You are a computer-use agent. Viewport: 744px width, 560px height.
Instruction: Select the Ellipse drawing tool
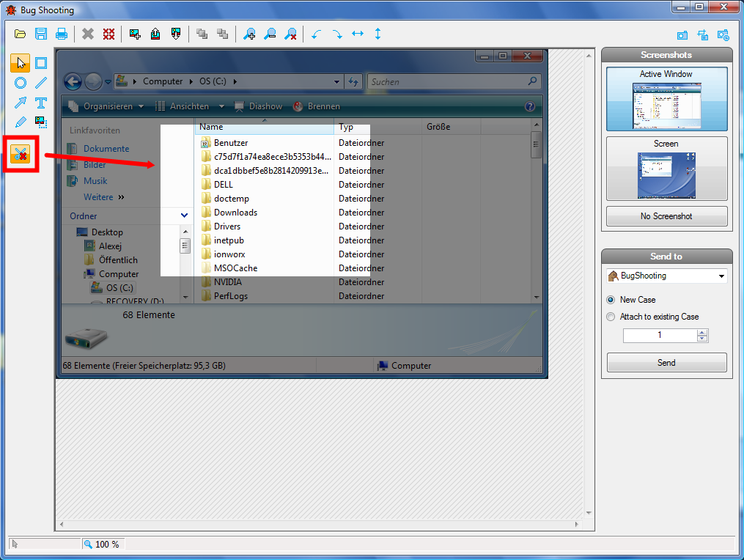click(21, 83)
